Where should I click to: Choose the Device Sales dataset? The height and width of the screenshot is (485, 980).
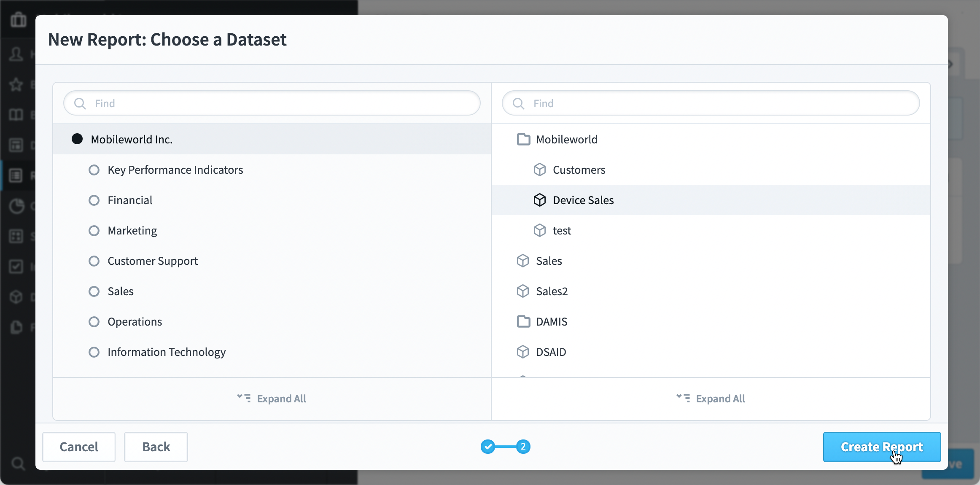(711, 200)
